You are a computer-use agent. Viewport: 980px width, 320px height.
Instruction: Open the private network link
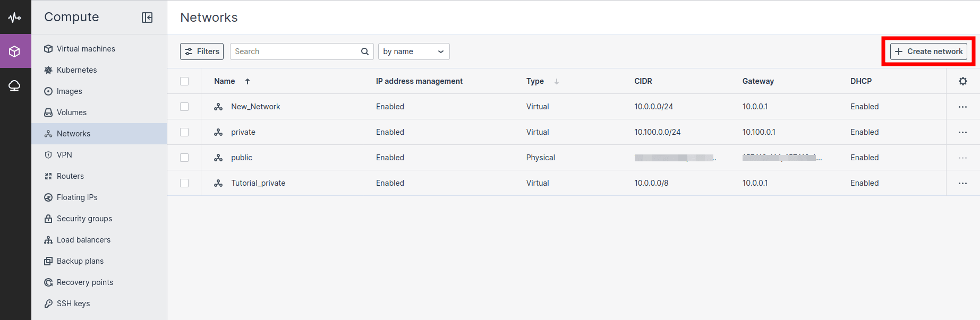click(243, 132)
